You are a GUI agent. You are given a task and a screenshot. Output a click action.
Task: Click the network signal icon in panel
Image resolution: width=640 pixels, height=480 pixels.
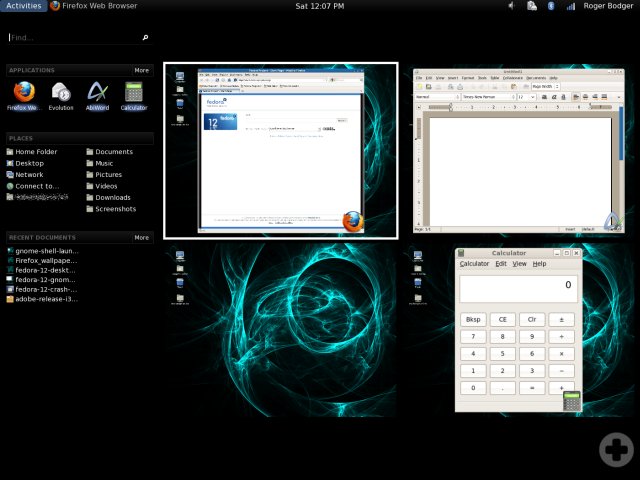571,6
